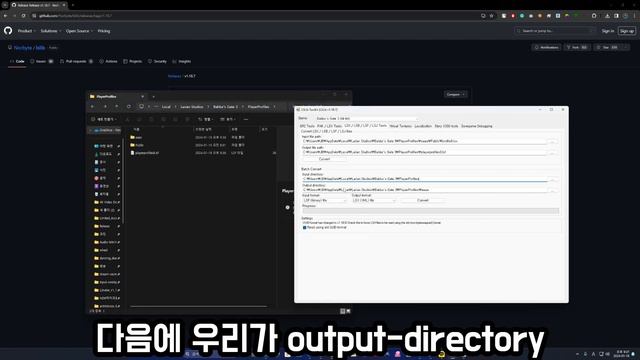640x360 pixels.
Task: Select the Baldur's Gate 3 breadcrumb in Explorer
Action: tap(225, 107)
